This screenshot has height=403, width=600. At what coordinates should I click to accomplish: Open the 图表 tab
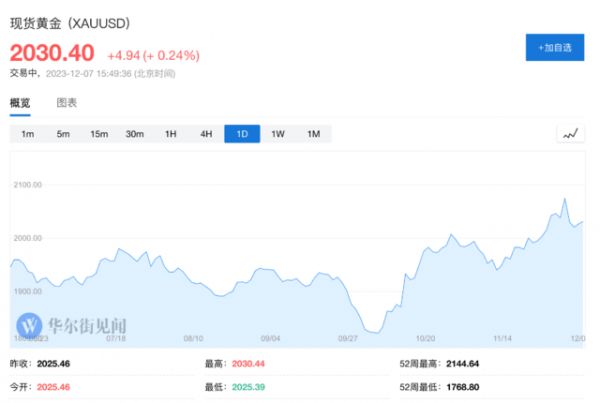click(x=67, y=103)
